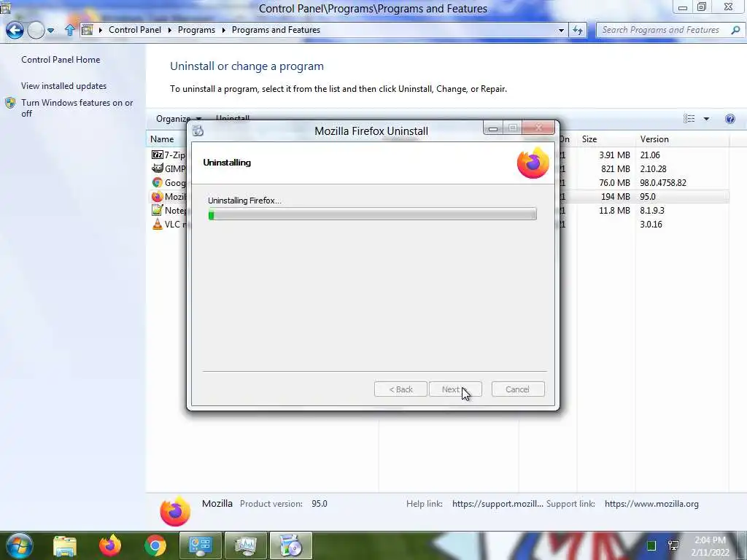Click version 21.06 cell
Image resolution: width=747 pixels, height=560 pixels.
click(650, 155)
